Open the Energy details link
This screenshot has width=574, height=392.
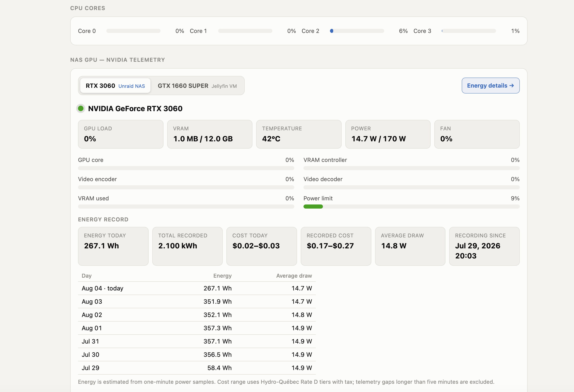490,86
